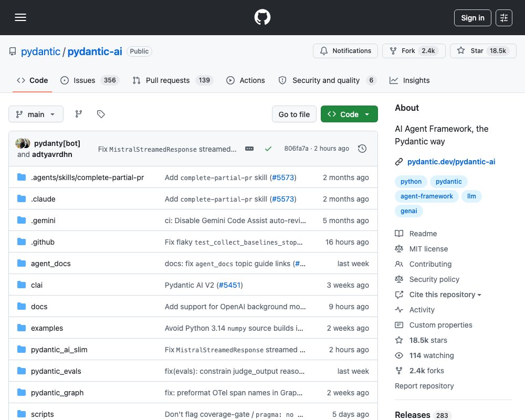Open the pydantic owner link
The image size is (525, 420).
click(x=40, y=51)
